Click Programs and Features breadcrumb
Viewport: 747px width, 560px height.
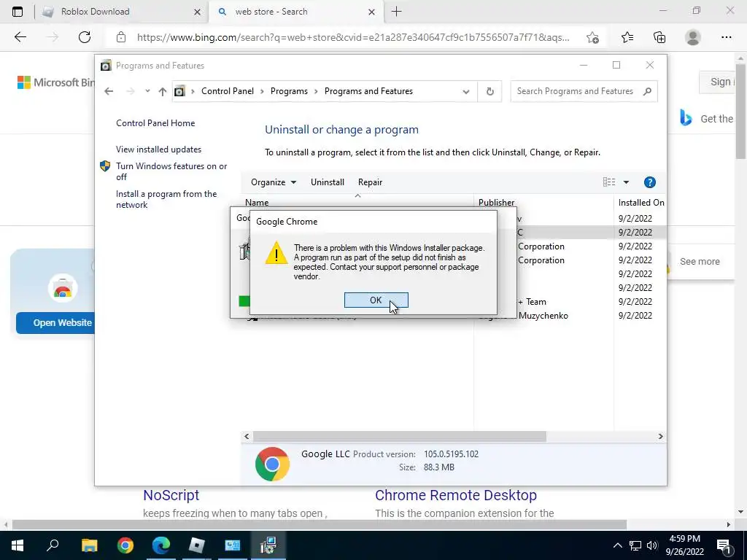click(x=368, y=91)
